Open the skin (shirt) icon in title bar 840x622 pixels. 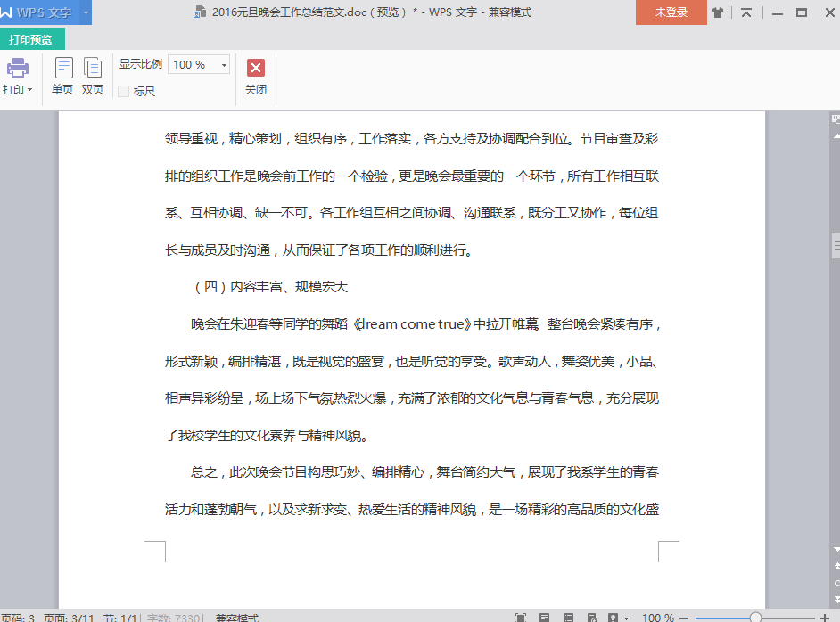(x=718, y=12)
